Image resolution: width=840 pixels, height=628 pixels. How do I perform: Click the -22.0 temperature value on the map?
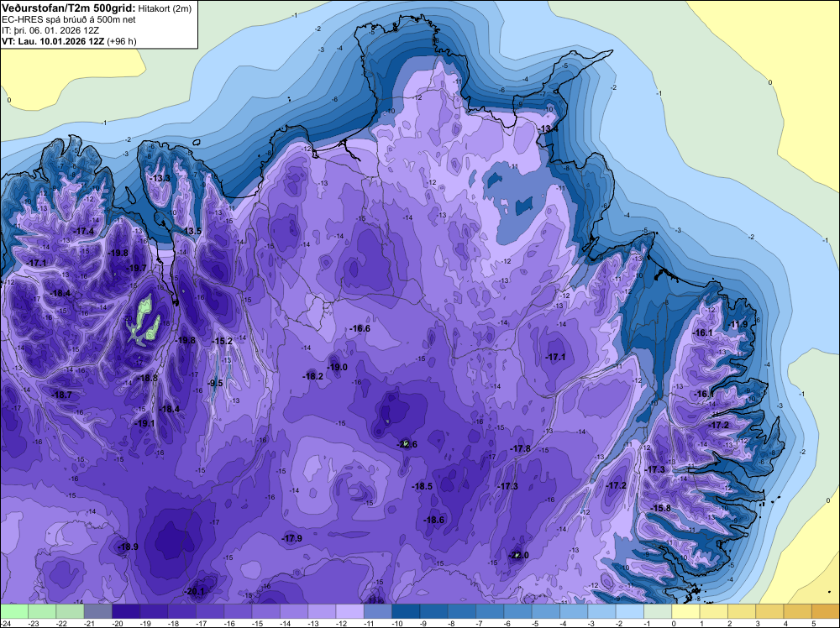coord(518,555)
